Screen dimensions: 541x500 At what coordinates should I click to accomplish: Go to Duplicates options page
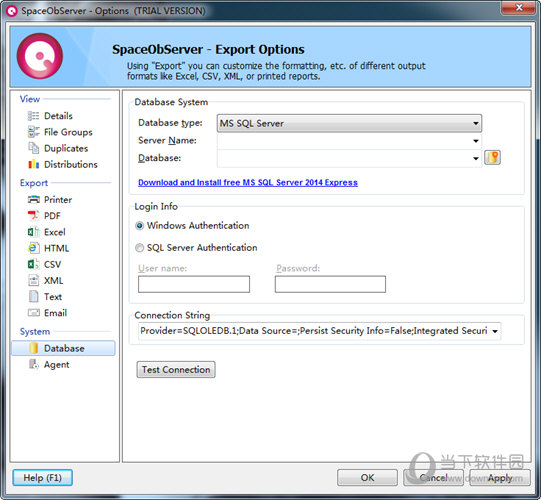tap(66, 148)
